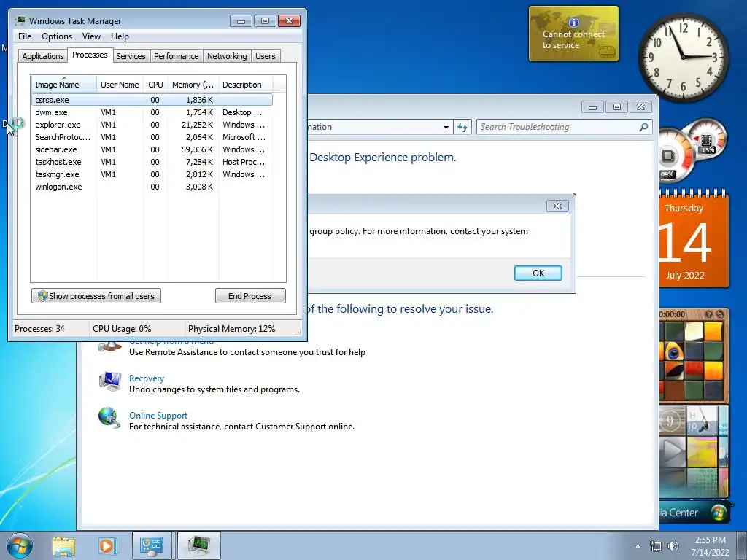The width and height of the screenshot is (747, 560).
Task: Select the csrss.exe process row
Action: (x=152, y=100)
